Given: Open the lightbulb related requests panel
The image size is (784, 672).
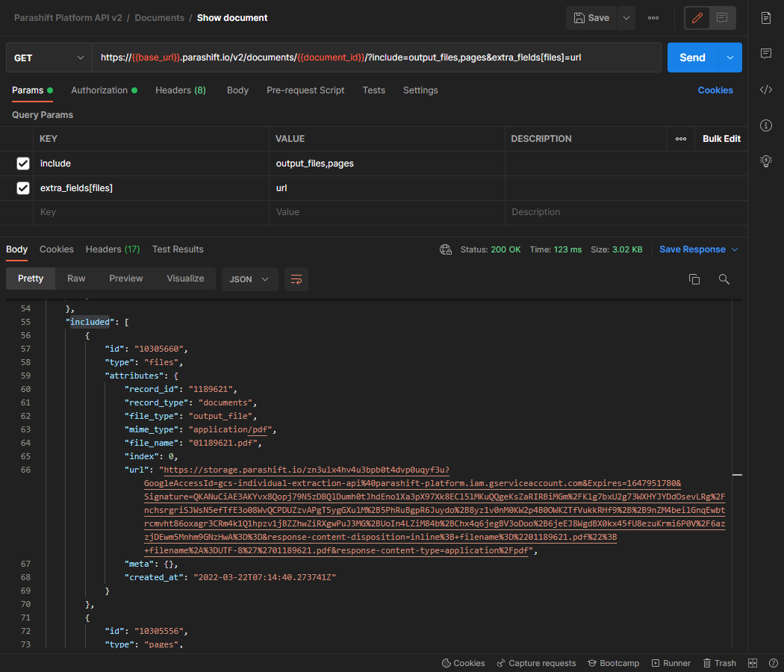Looking at the screenshot, I should click(766, 161).
